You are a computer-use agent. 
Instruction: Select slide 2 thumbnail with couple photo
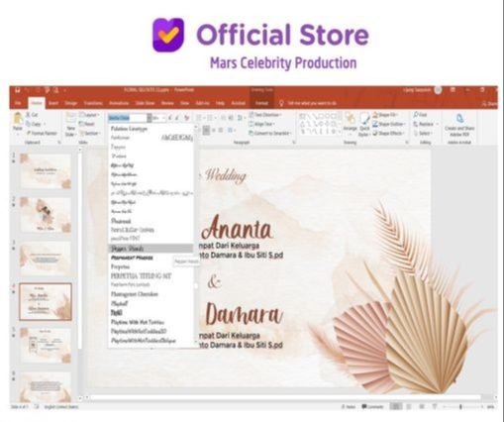(x=46, y=215)
